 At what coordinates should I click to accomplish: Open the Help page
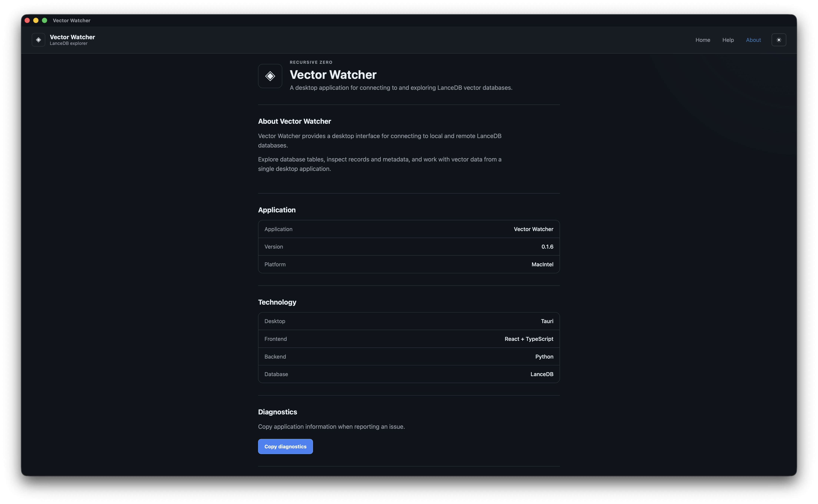click(728, 40)
